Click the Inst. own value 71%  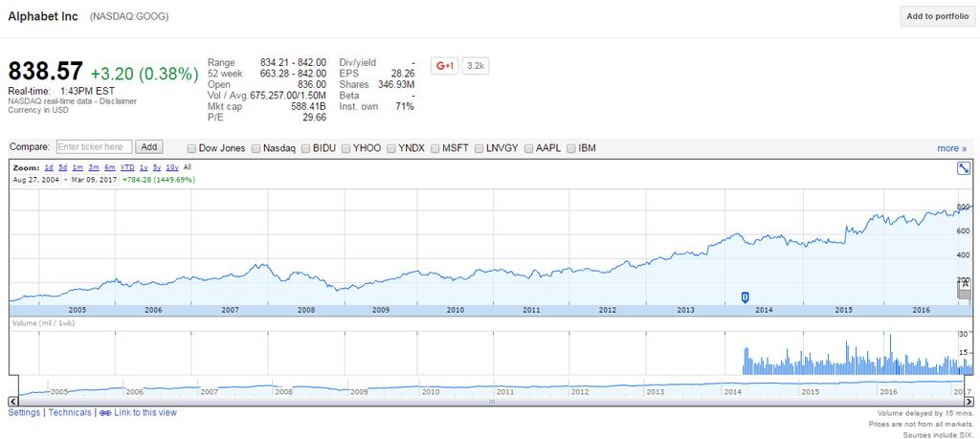click(405, 107)
